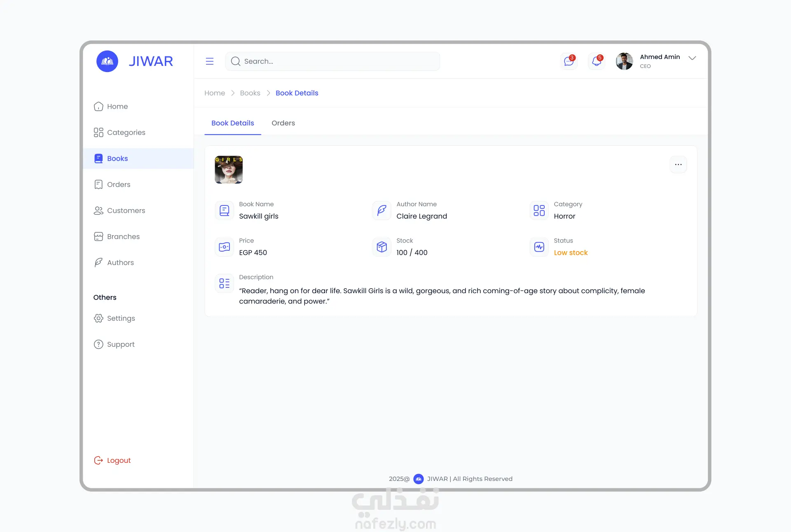The height and width of the screenshot is (532, 791).
Task: Click the Status activity icon
Action: pos(539,247)
